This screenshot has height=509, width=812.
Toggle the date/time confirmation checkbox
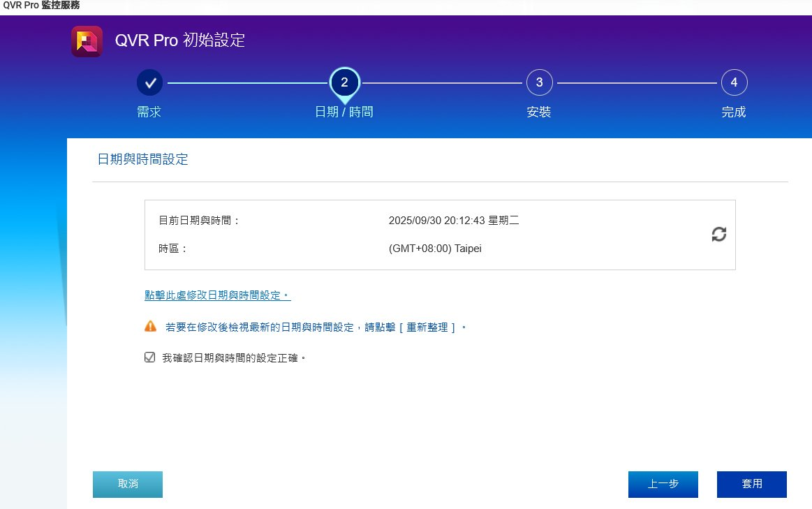(149, 357)
